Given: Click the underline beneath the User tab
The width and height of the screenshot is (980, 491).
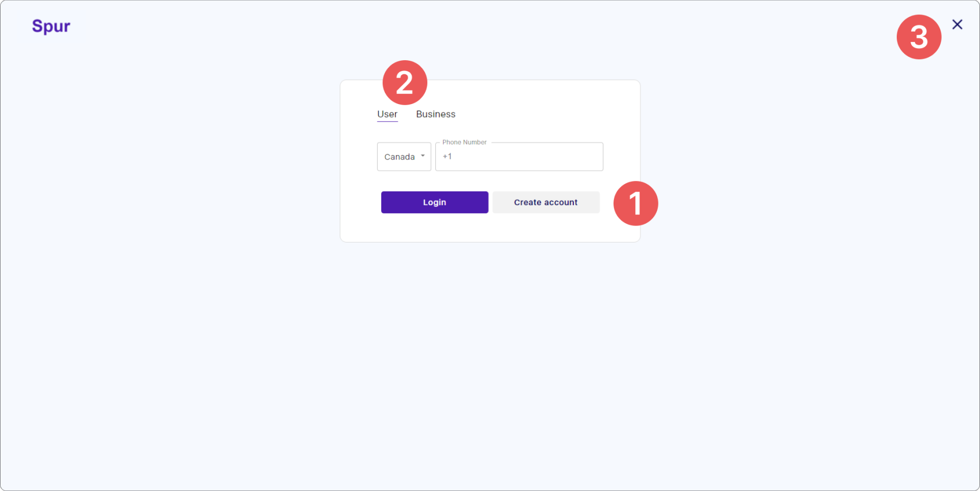Looking at the screenshot, I should pyautogui.click(x=387, y=121).
